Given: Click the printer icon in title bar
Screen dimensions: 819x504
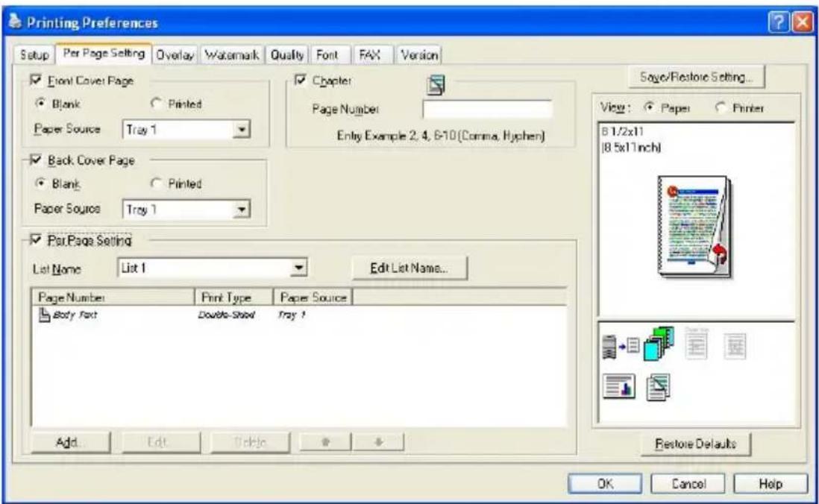Looking at the screenshot, I should point(16,22).
